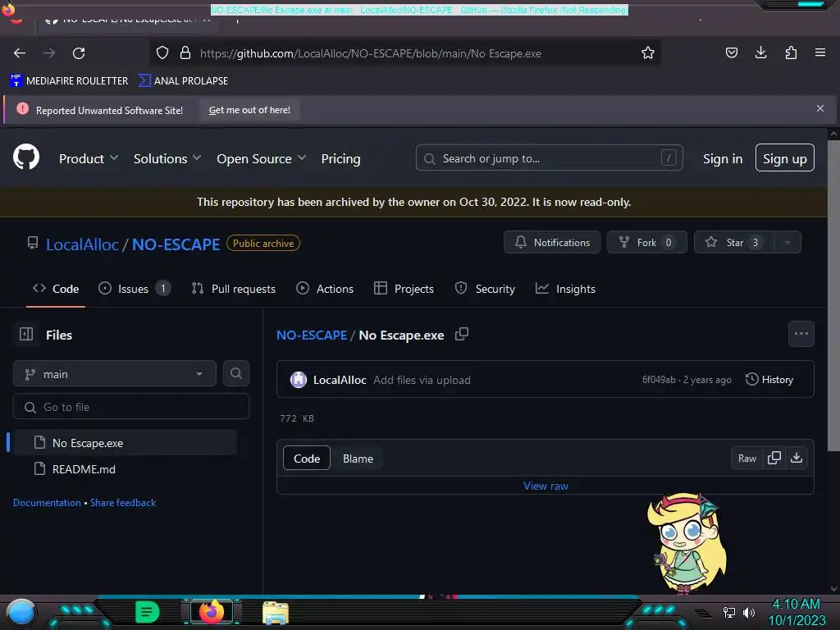This screenshot has width=840, height=630.
Task: Open the main branch selector dropdown
Action: [115, 374]
